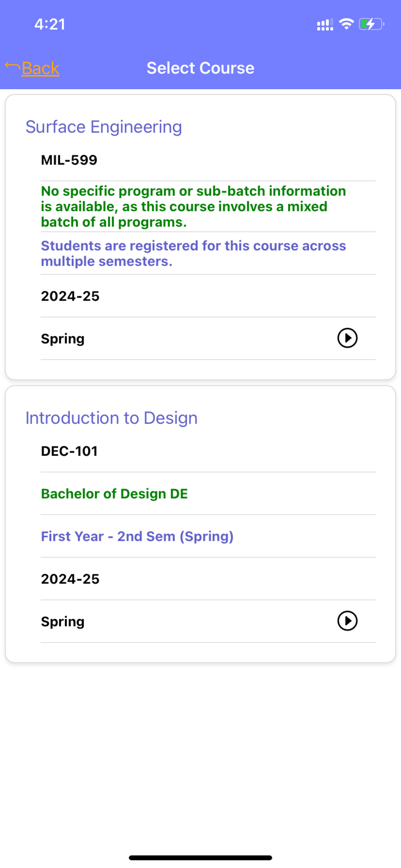Viewport: 401px width, 868px height.
Task: Tap the Spring label under MIL-599
Action: click(x=63, y=339)
